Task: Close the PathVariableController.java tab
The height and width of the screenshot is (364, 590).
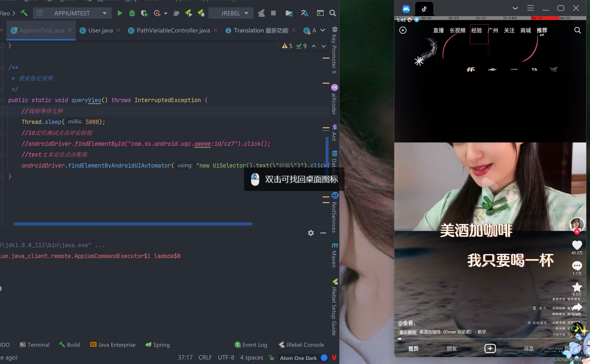Action: point(216,30)
